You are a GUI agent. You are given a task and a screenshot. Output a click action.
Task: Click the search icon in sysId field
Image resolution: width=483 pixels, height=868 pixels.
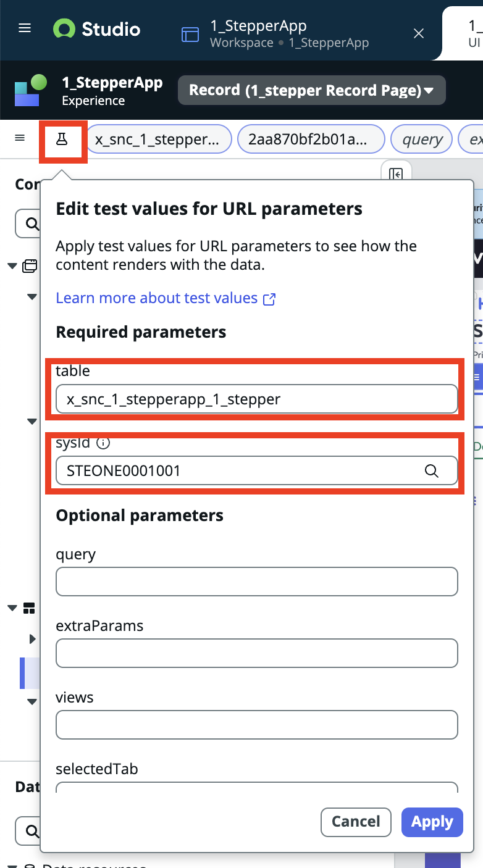431,471
